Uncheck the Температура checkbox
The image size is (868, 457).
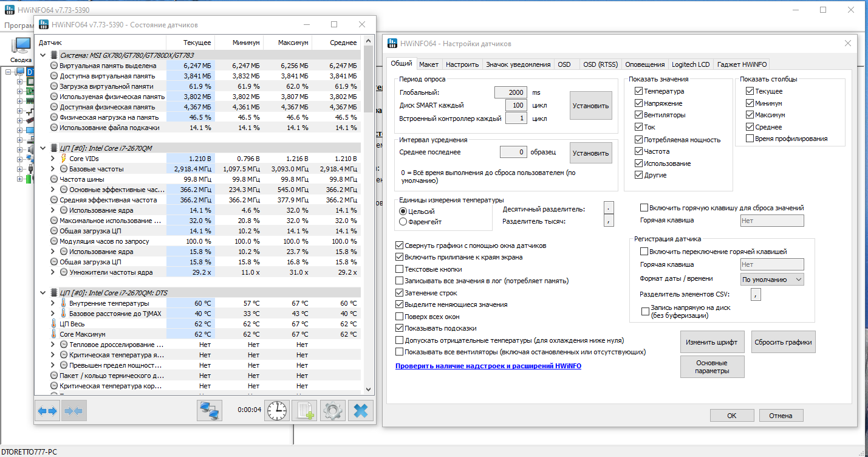click(x=638, y=91)
